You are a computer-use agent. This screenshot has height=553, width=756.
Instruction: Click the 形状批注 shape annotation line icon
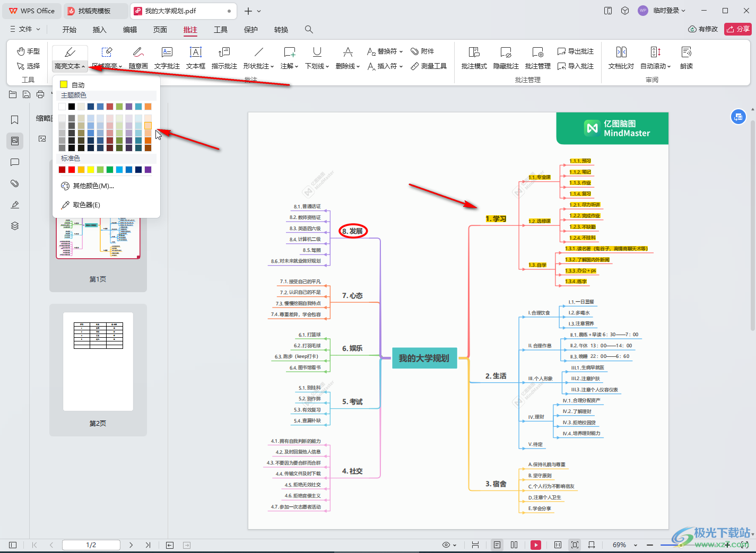pyautogui.click(x=259, y=52)
